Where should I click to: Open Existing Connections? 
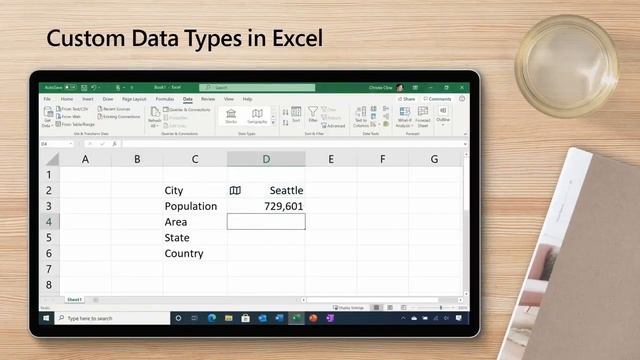tap(119, 117)
